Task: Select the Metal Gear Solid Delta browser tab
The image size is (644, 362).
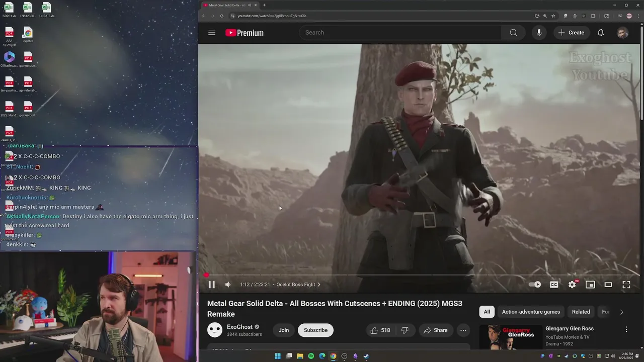Action: click(229, 5)
